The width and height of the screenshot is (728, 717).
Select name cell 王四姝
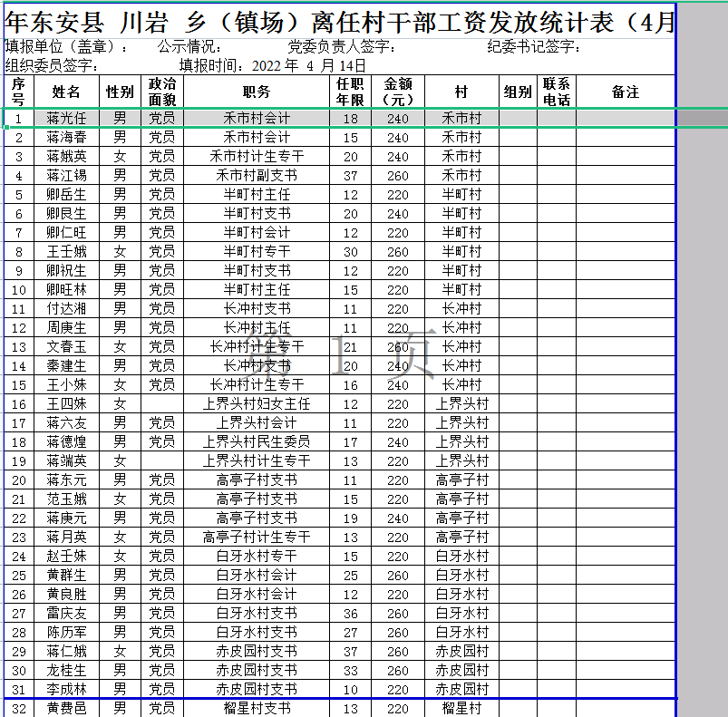66,403
